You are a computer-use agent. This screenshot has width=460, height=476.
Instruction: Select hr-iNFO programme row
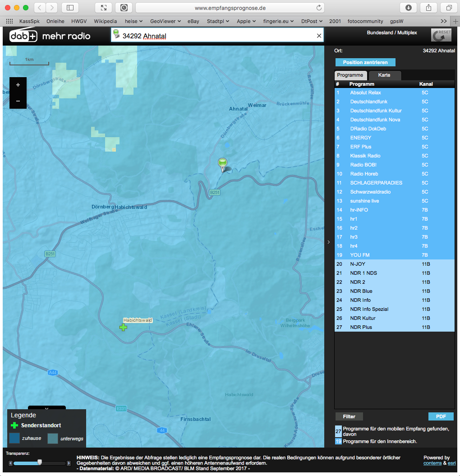pos(395,210)
